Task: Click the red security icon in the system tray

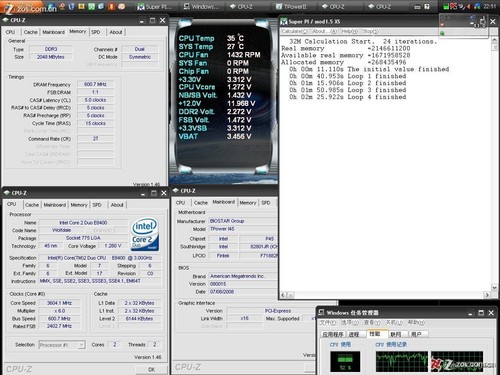Action: click(454, 6)
